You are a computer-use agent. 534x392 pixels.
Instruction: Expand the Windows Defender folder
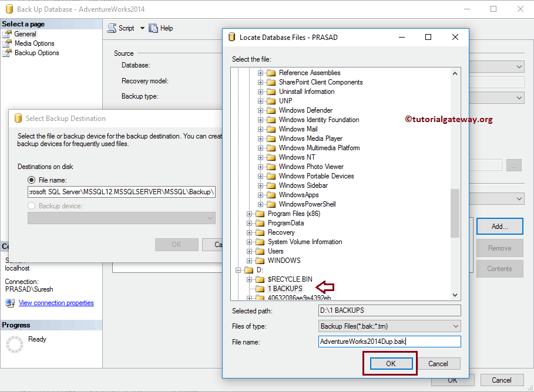coord(260,110)
